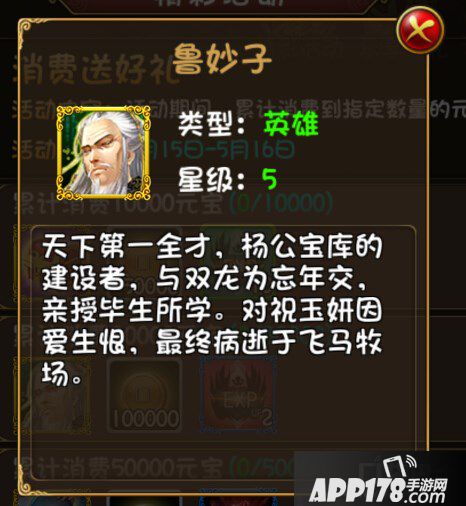
Task: Close the 鲁妙子 hero info popup
Action: click(420, 30)
